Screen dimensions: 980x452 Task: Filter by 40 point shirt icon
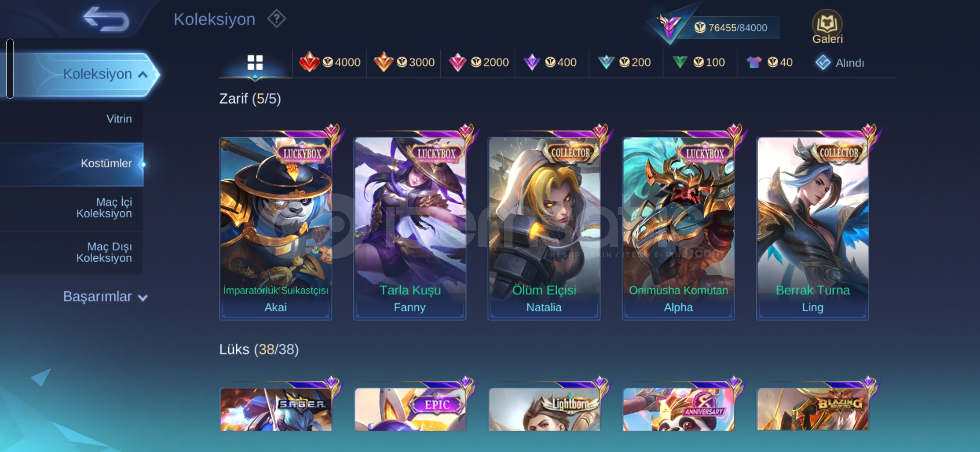770,63
